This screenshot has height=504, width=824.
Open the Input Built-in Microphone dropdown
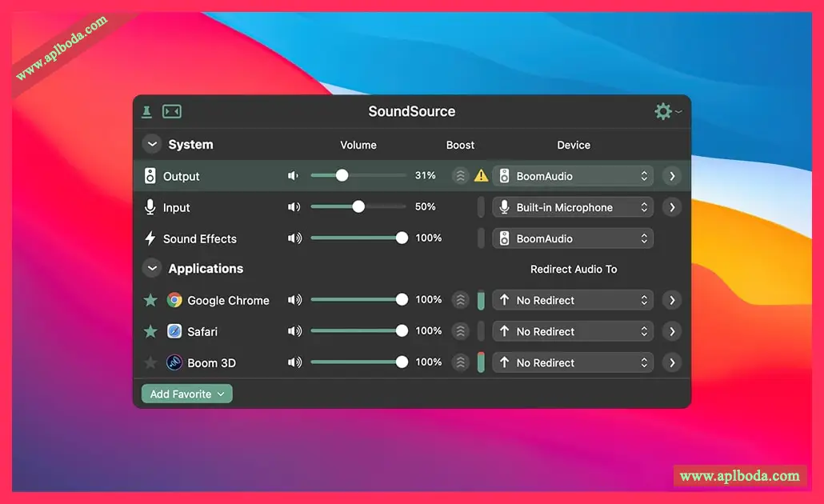[573, 207]
